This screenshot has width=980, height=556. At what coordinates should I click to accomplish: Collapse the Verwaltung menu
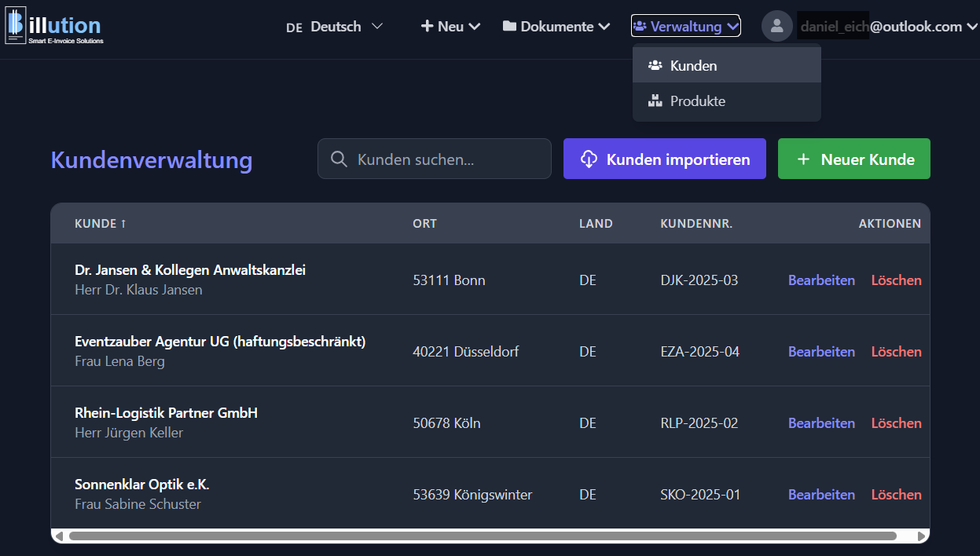[x=685, y=26]
